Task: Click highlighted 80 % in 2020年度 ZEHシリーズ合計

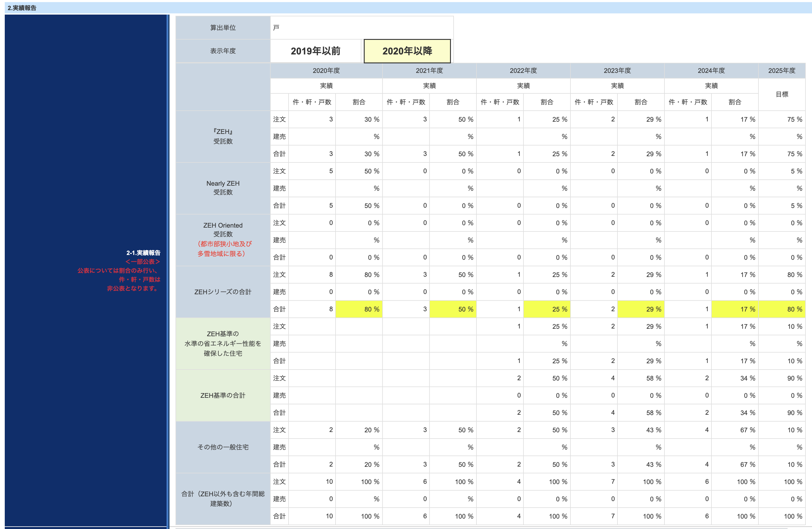Action: 359,309
